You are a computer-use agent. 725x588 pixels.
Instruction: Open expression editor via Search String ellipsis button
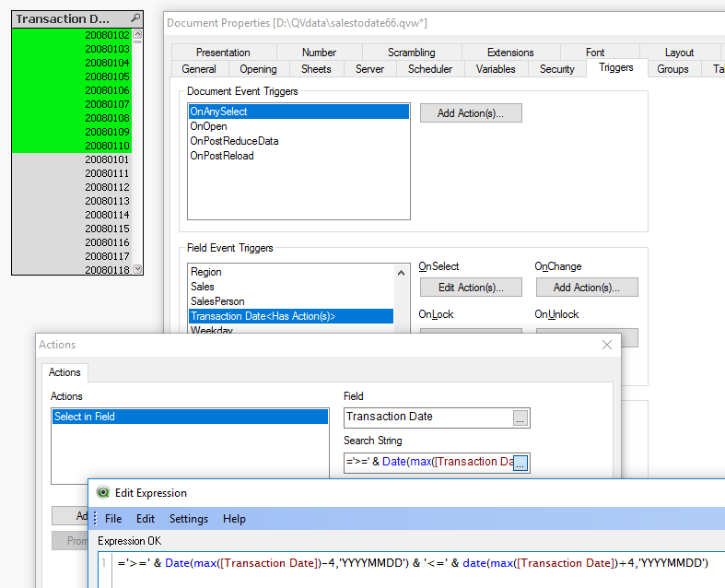click(x=520, y=463)
